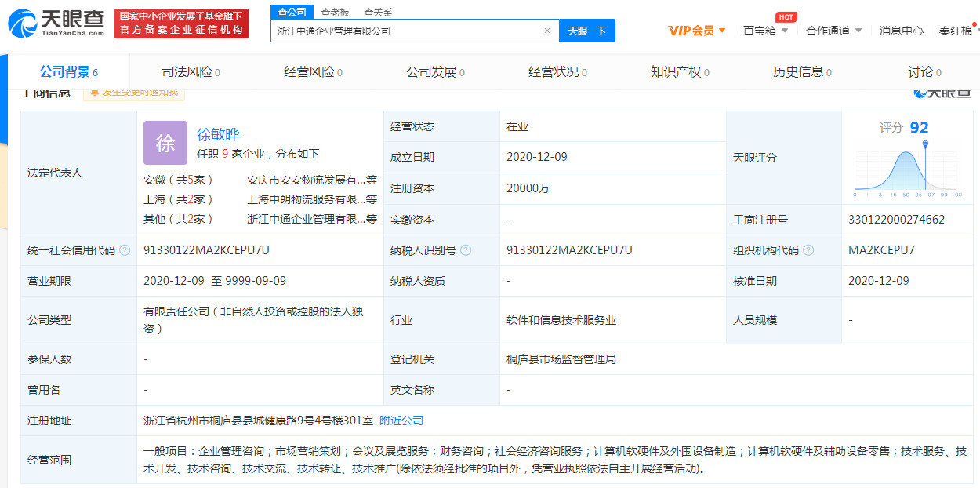Click the 发生变更时通知我 button
The width and height of the screenshot is (980, 488).
point(134,93)
